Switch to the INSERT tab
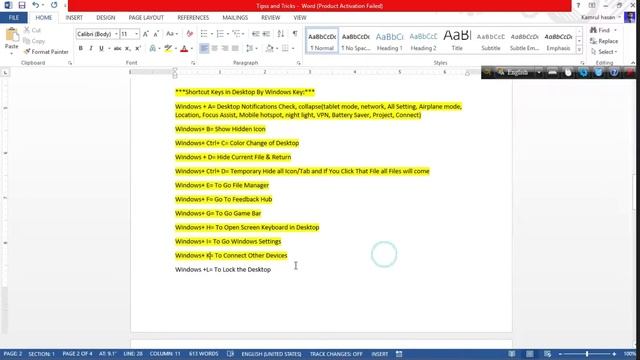Viewport: 640px width, 360px height. [74, 18]
